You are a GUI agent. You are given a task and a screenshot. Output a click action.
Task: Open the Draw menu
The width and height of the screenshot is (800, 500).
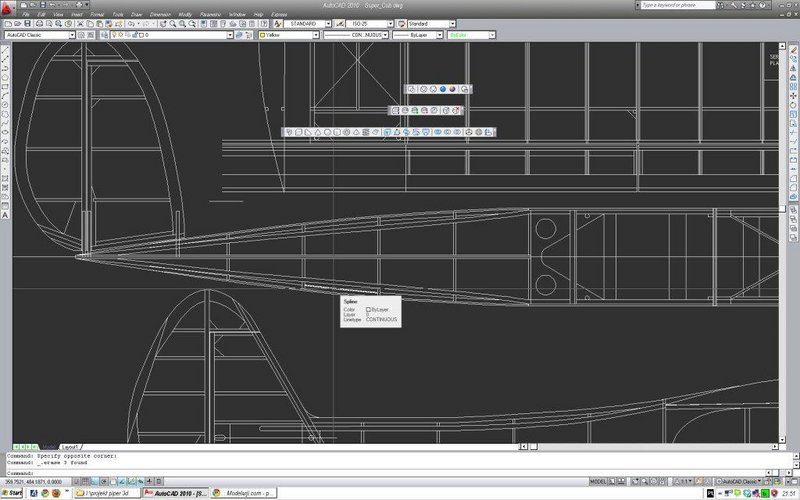coord(136,14)
